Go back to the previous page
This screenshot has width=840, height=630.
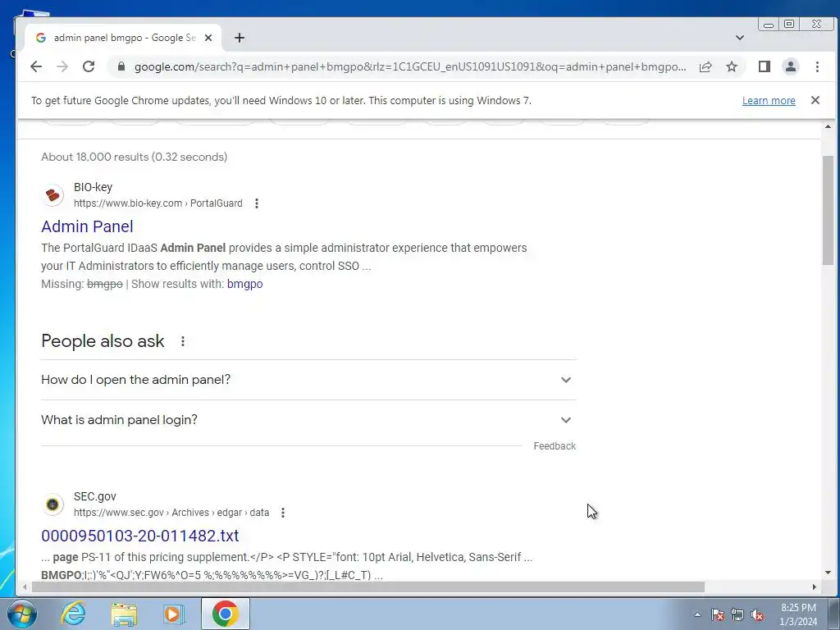click(36, 66)
